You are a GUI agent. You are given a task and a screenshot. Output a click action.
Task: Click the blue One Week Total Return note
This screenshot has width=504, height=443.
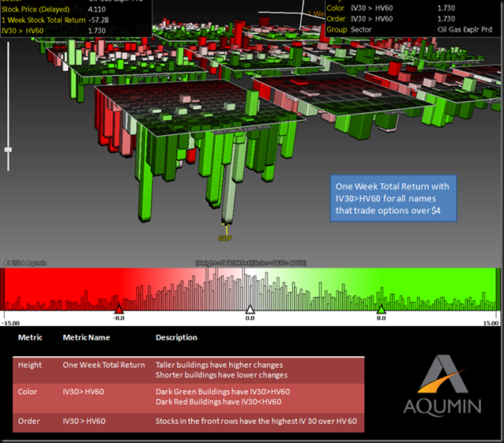393,198
